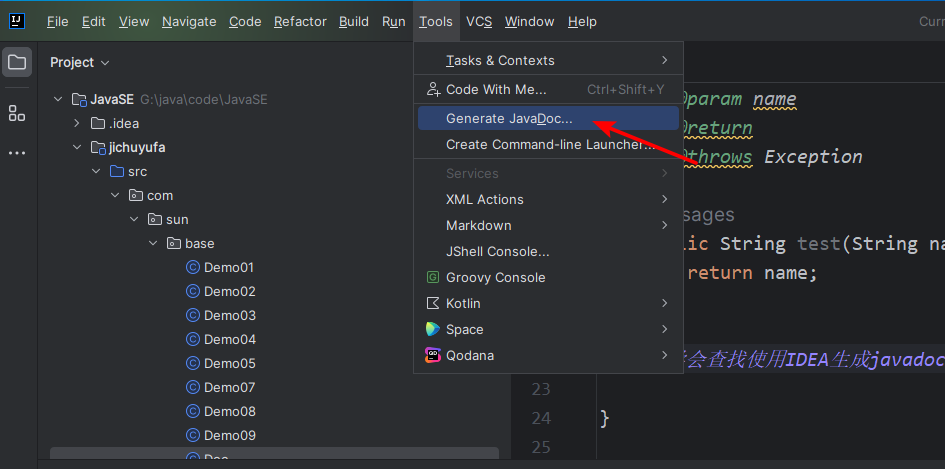Expand the Space submenu
This screenshot has height=469, width=945.
point(665,329)
